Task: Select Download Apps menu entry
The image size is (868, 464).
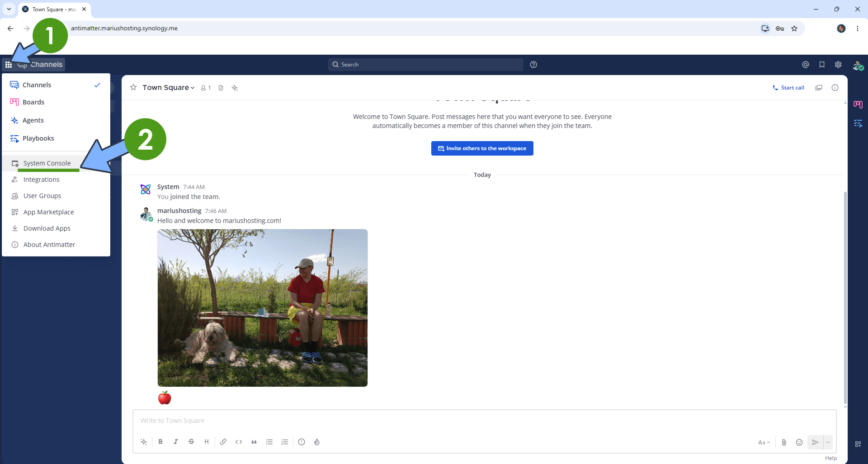Action: click(56, 228)
